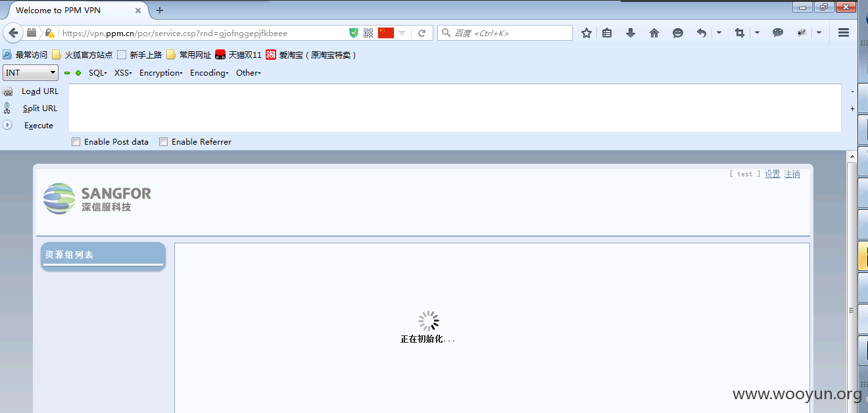Open dropdown arrow next to bug icon
The width and height of the screenshot is (868, 413).
pos(819,33)
